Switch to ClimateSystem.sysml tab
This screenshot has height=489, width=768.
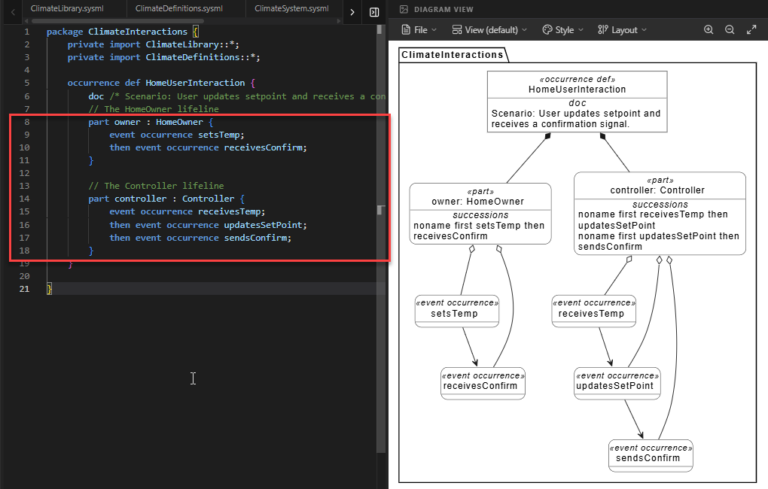click(291, 8)
